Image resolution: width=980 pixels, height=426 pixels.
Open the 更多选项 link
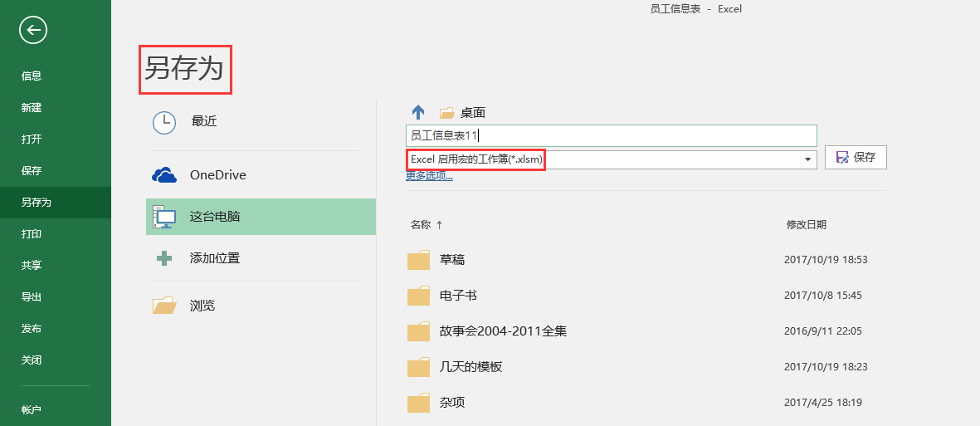pyautogui.click(x=429, y=176)
